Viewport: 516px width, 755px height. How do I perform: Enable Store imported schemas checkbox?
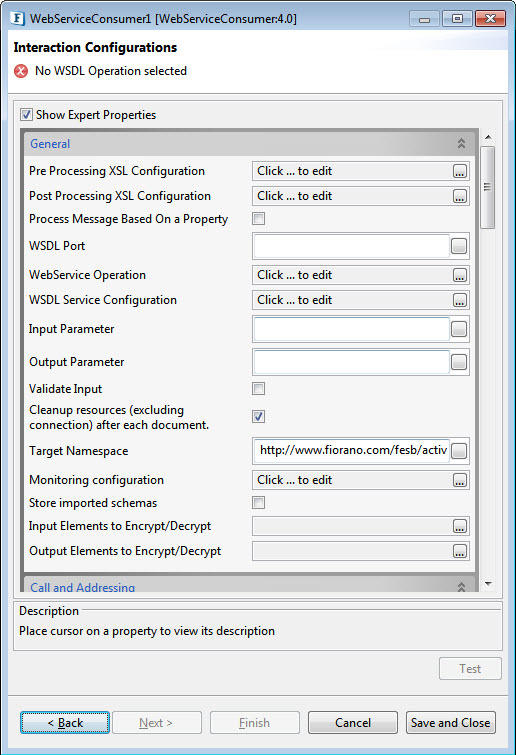[258, 503]
